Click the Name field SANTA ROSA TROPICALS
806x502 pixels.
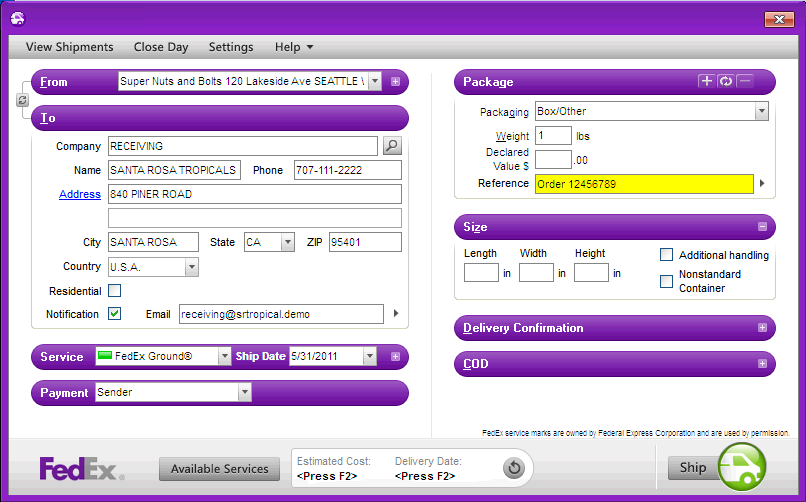coord(174,170)
